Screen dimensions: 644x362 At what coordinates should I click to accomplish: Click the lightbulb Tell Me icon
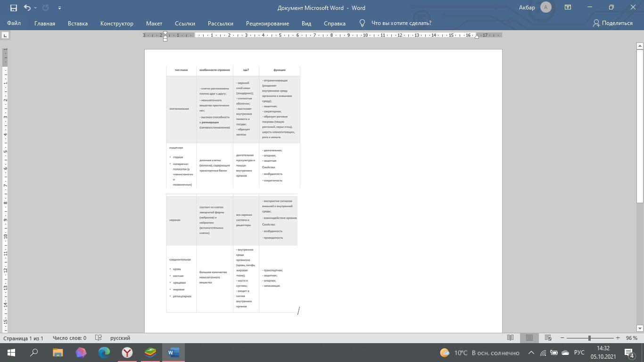362,23
